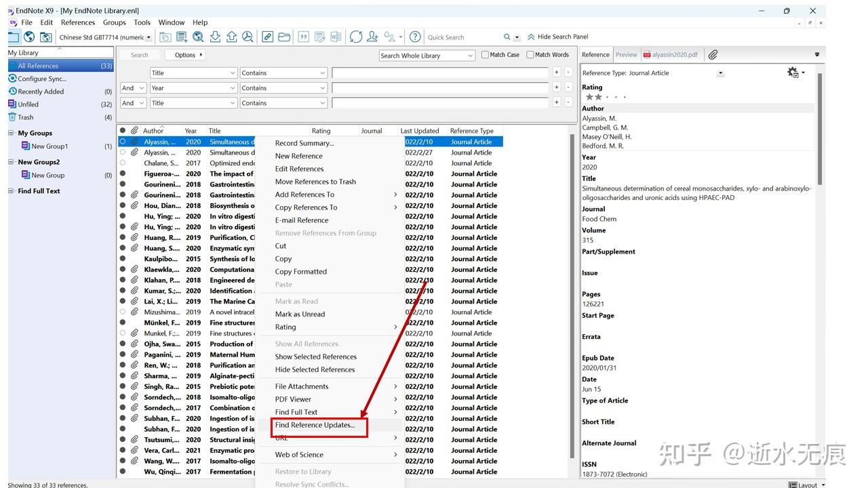This screenshot has height=488, width=868.
Task: Click the first search row text input
Action: 439,73
